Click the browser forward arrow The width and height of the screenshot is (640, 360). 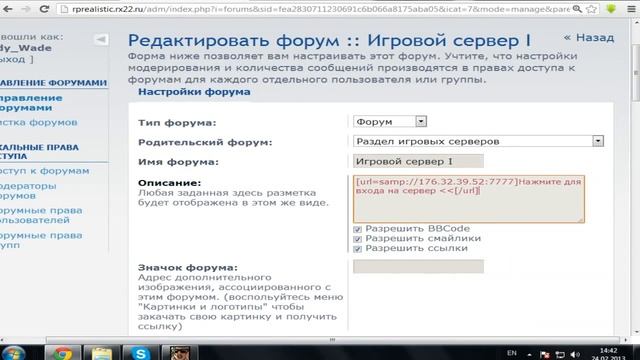click(x=26, y=9)
